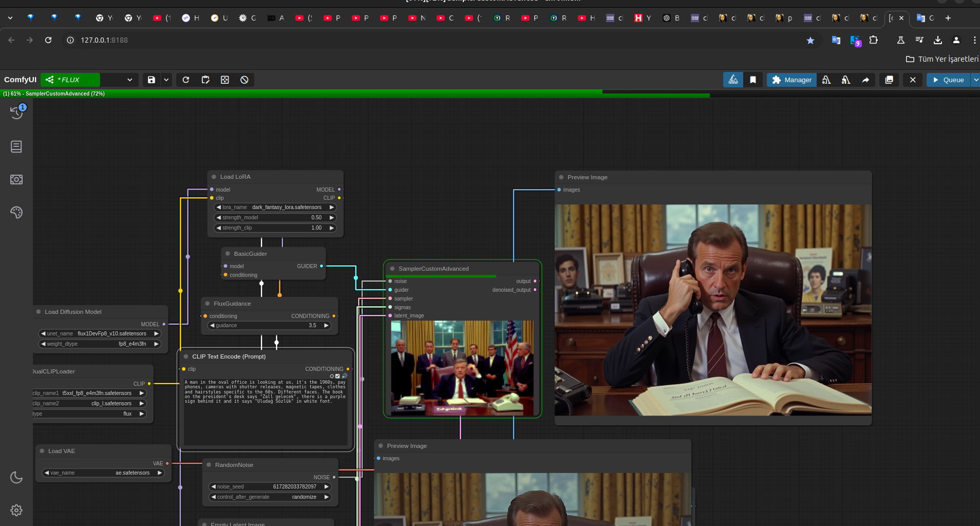Click the prompt text area
The width and height of the screenshot is (980, 526).
coord(266,412)
